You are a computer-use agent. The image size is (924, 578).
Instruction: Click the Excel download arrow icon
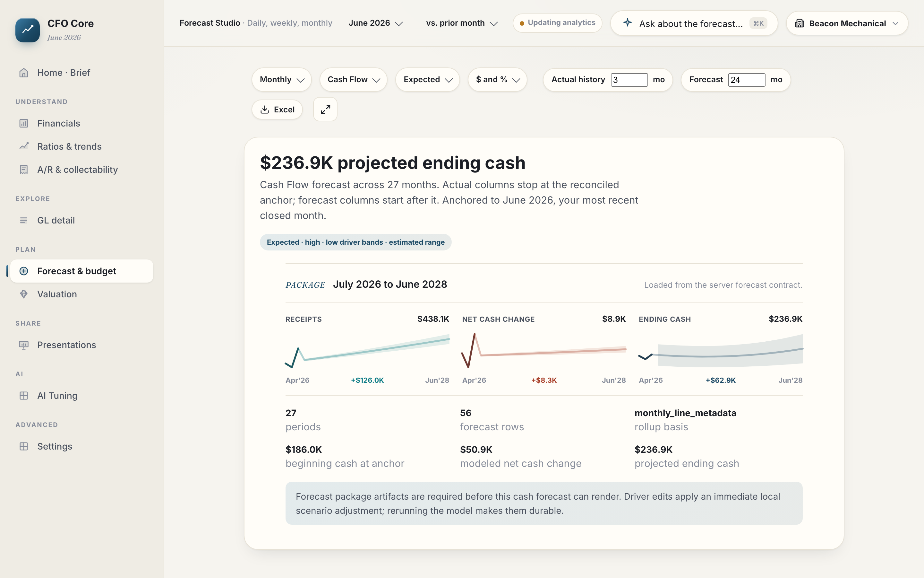click(265, 110)
